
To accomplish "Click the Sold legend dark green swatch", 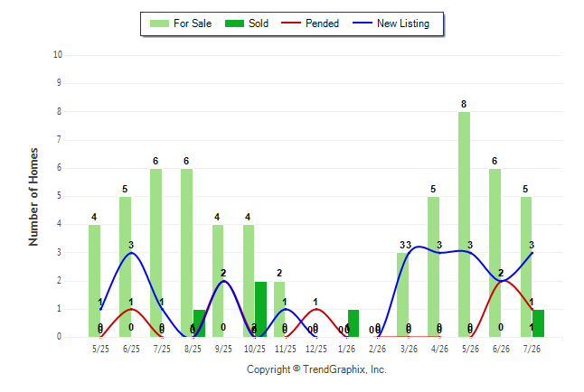I will click(x=234, y=23).
